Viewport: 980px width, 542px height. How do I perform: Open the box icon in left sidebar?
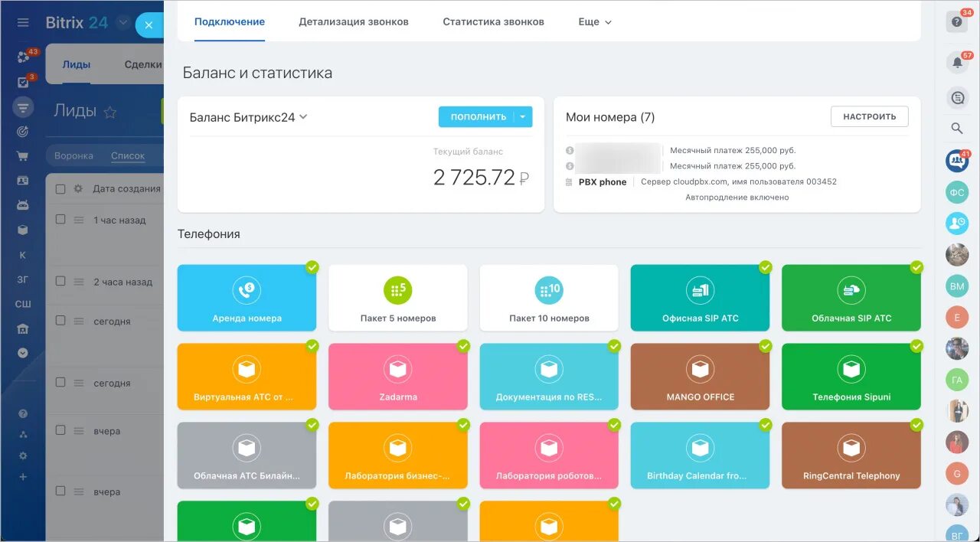(23, 230)
